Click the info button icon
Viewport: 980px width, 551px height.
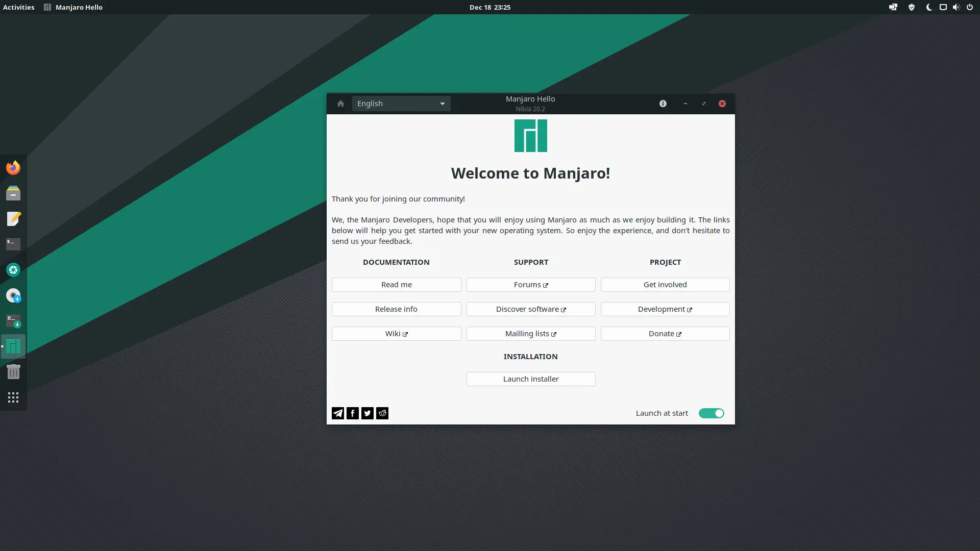click(663, 104)
